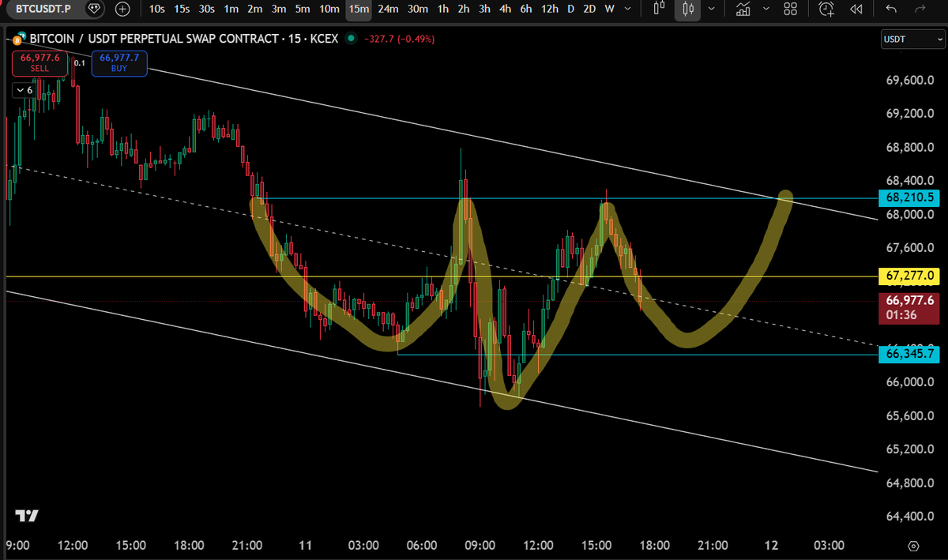The image size is (948, 560).
Task: Expand the indicators favorites dropdown arrow
Action: (766, 9)
